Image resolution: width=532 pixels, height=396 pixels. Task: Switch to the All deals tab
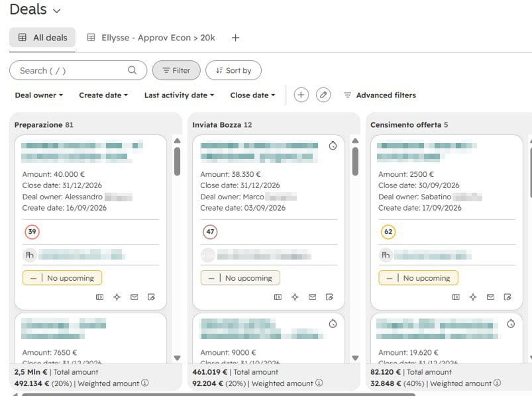click(42, 38)
